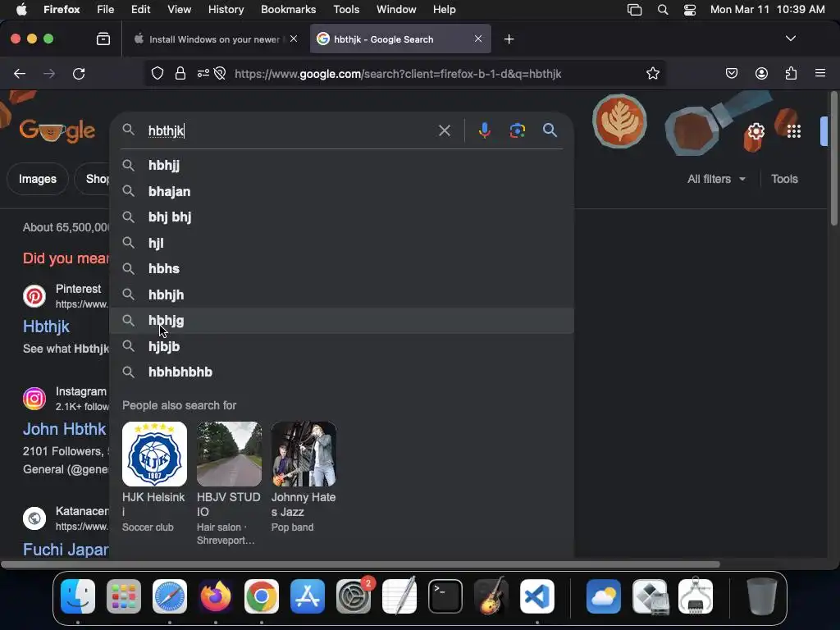Open Save to Pocket icon

click(731, 73)
